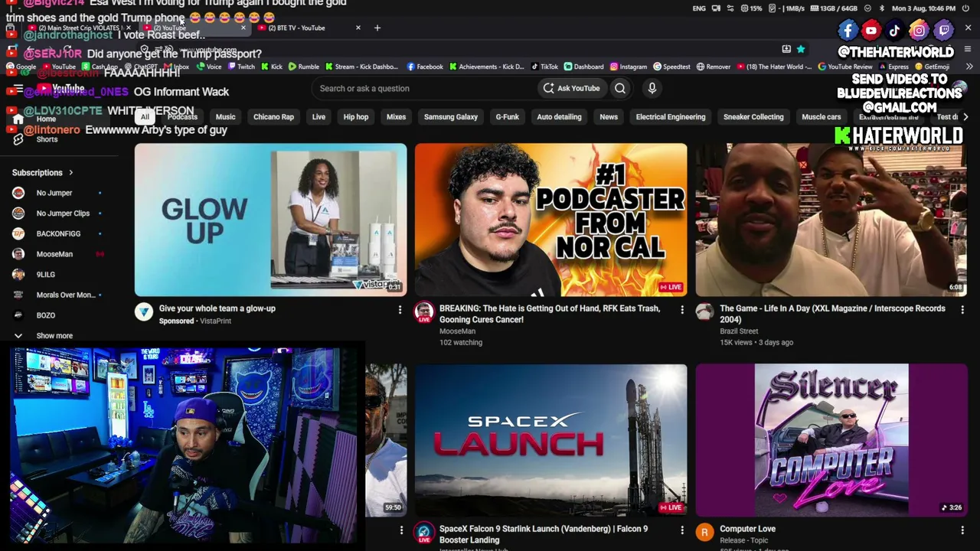Click the Ask YouTube button
The height and width of the screenshot is (551, 980).
point(572,88)
